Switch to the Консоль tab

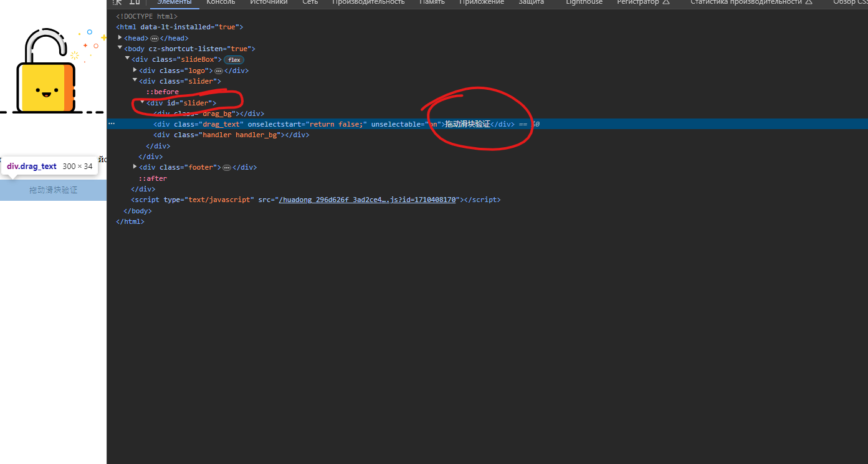(221, 2)
